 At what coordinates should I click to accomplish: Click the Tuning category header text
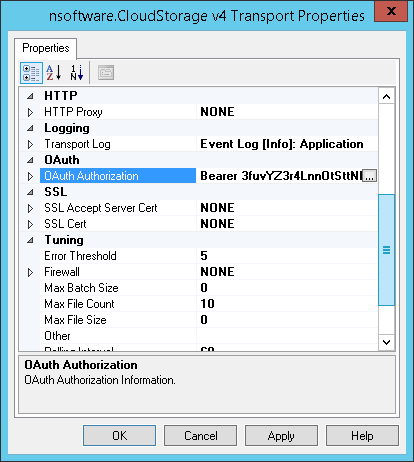pos(64,240)
